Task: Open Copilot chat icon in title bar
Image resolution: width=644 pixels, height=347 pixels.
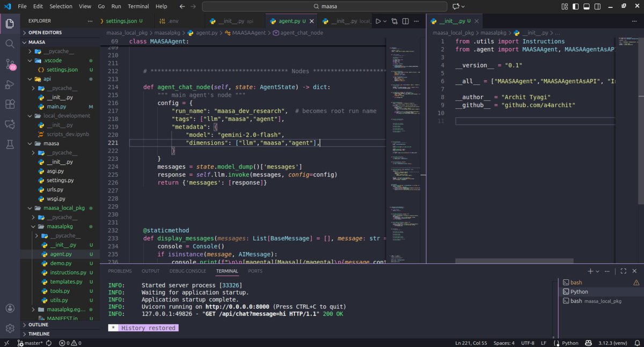Action: point(457,6)
